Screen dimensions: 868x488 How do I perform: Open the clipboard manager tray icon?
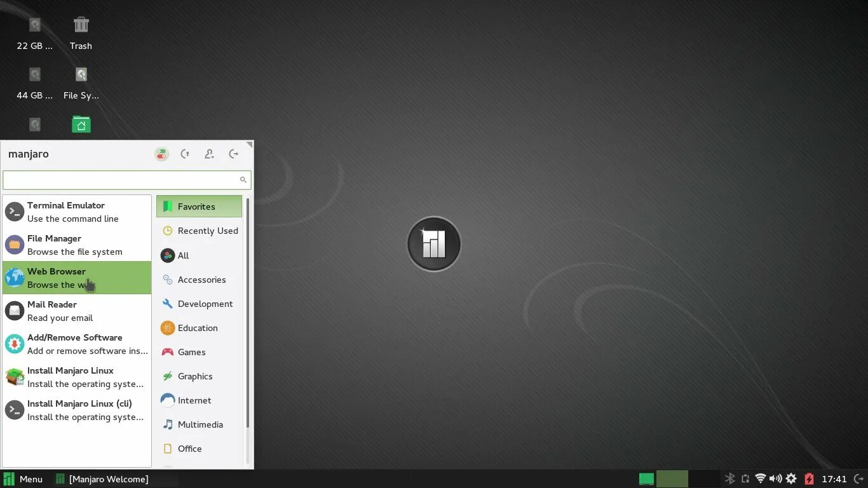pyautogui.click(x=745, y=479)
